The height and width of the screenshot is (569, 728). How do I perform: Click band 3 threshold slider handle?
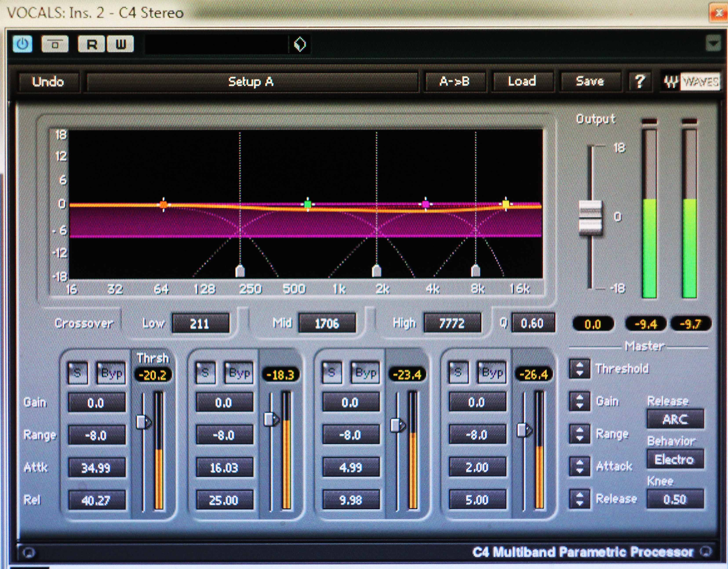(398, 425)
